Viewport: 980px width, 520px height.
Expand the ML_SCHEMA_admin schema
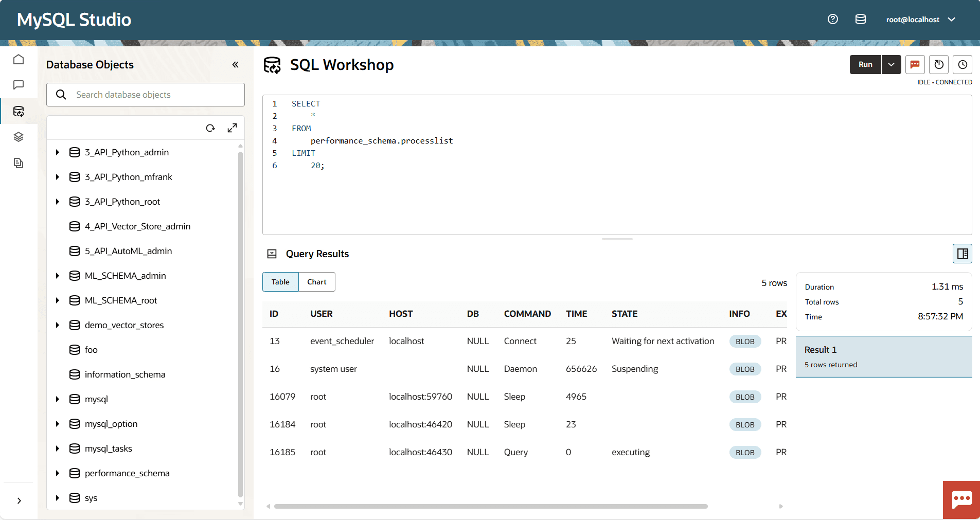[58, 276]
